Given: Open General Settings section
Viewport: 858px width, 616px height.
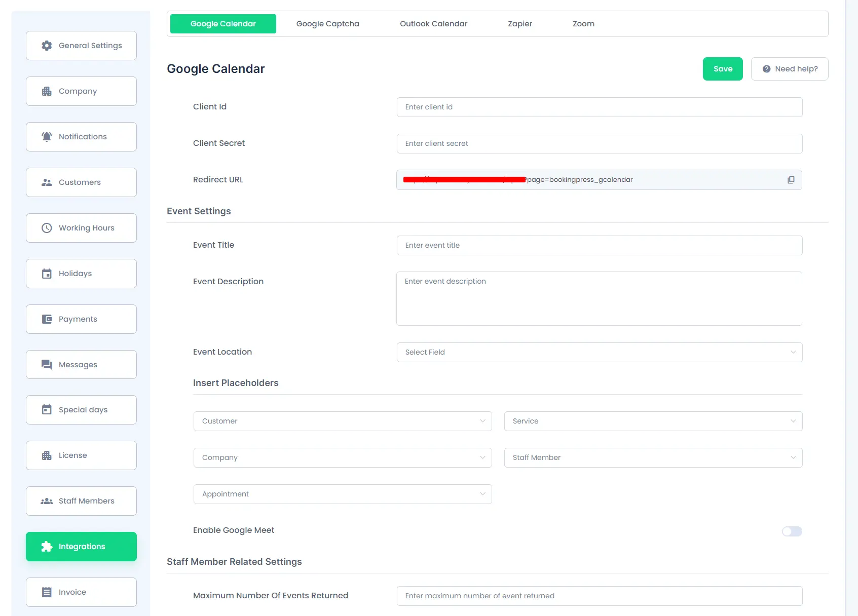Looking at the screenshot, I should (x=81, y=46).
